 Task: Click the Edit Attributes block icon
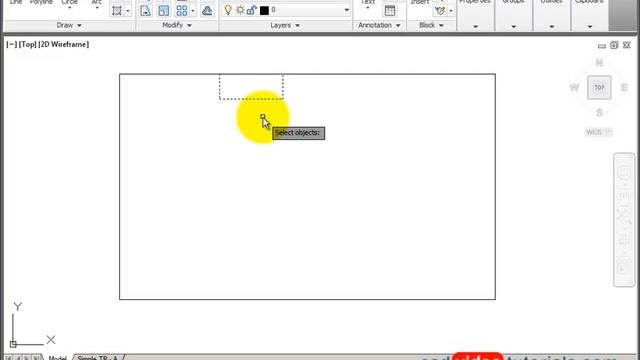pos(440,11)
